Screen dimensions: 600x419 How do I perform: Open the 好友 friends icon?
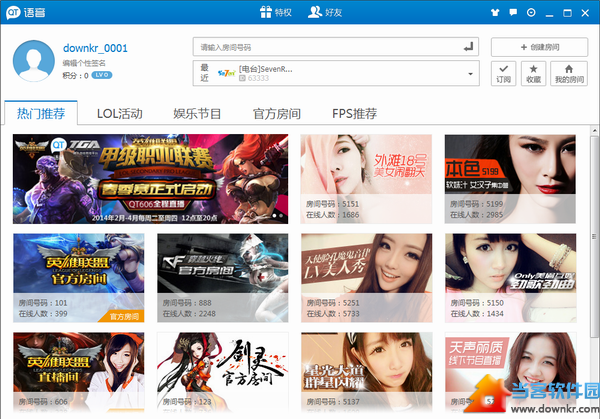pyautogui.click(x=315, y=12)
